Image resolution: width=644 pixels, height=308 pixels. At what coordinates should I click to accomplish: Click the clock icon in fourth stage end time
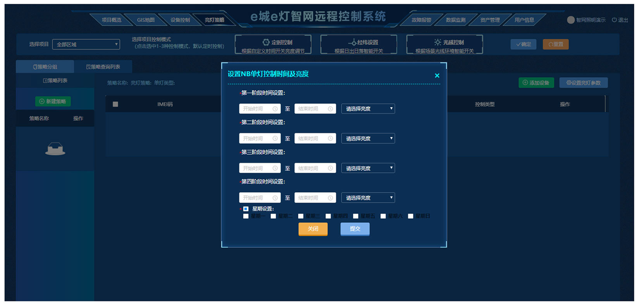331,198
